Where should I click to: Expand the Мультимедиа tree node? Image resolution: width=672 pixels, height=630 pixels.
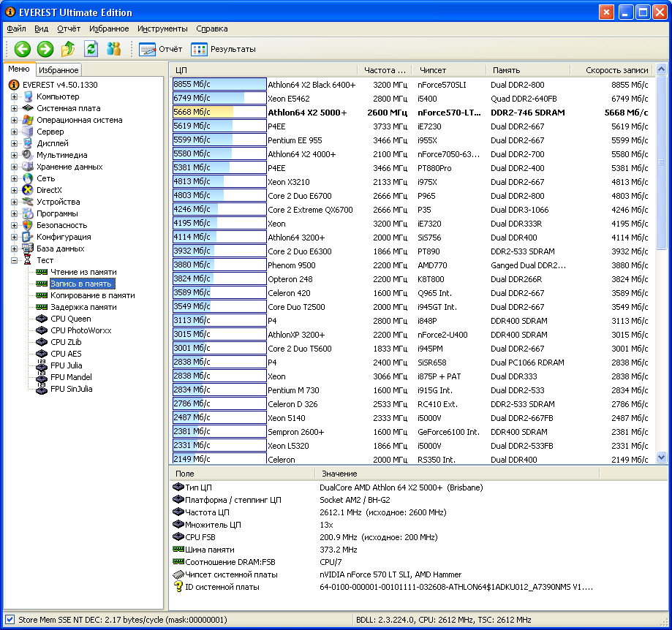[14, 155]
